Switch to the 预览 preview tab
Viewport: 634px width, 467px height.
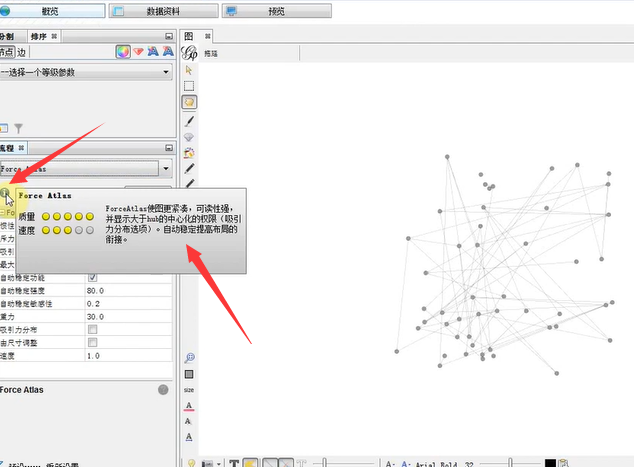[x=277, y=11]
